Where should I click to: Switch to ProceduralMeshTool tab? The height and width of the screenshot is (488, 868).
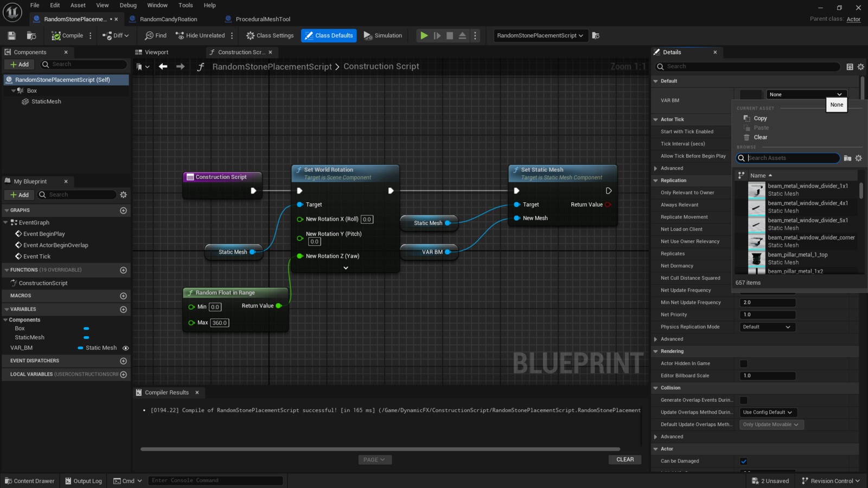coord(263,20)
